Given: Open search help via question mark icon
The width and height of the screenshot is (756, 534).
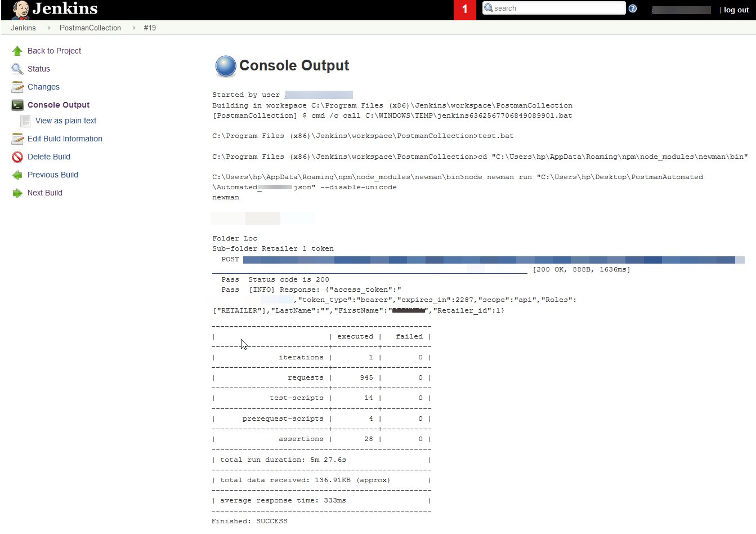Looking at the screenshot, I should (x=632, y=8).
